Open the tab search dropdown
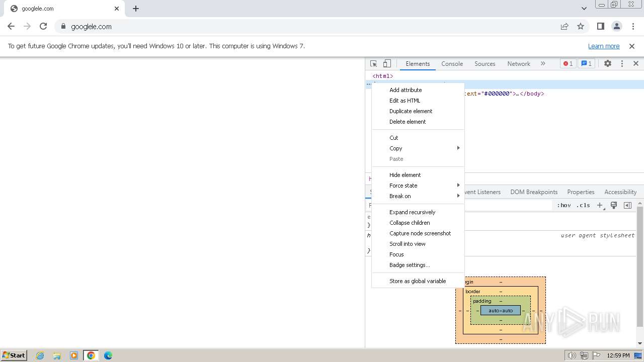Viewport: 644px width, 362px height. pos(584,9)
